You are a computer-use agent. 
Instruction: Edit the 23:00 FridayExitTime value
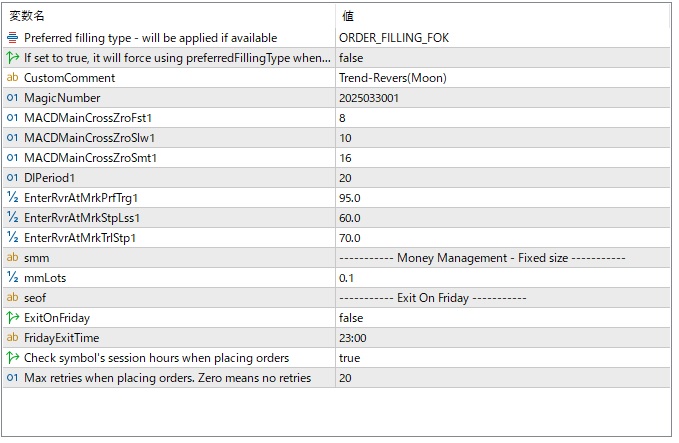point(353,338)
